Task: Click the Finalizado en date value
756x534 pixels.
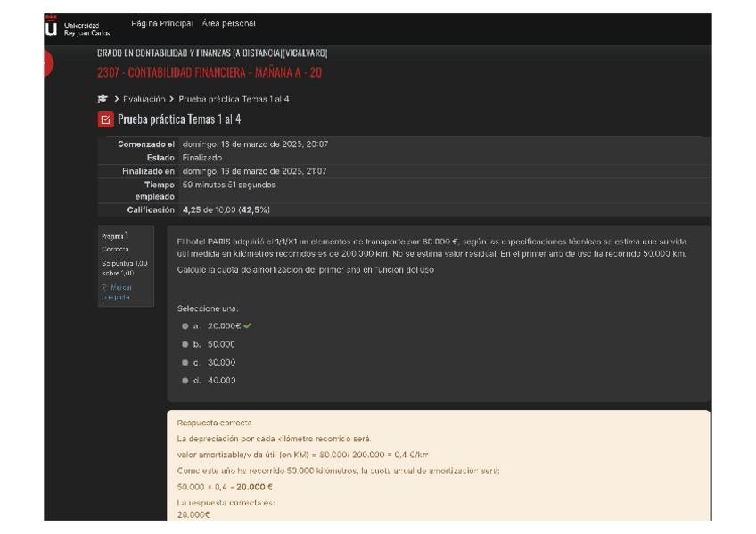Action: (x=255, y=171)
